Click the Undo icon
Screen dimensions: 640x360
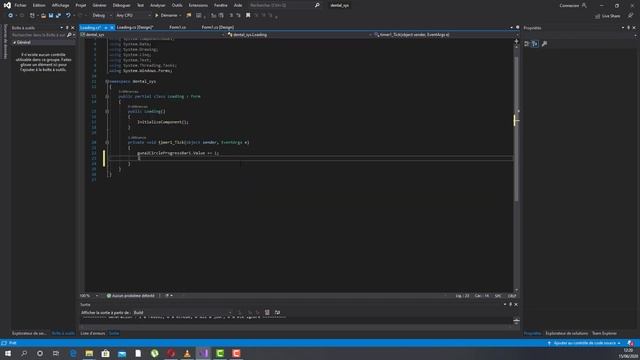tap(68, 16)
